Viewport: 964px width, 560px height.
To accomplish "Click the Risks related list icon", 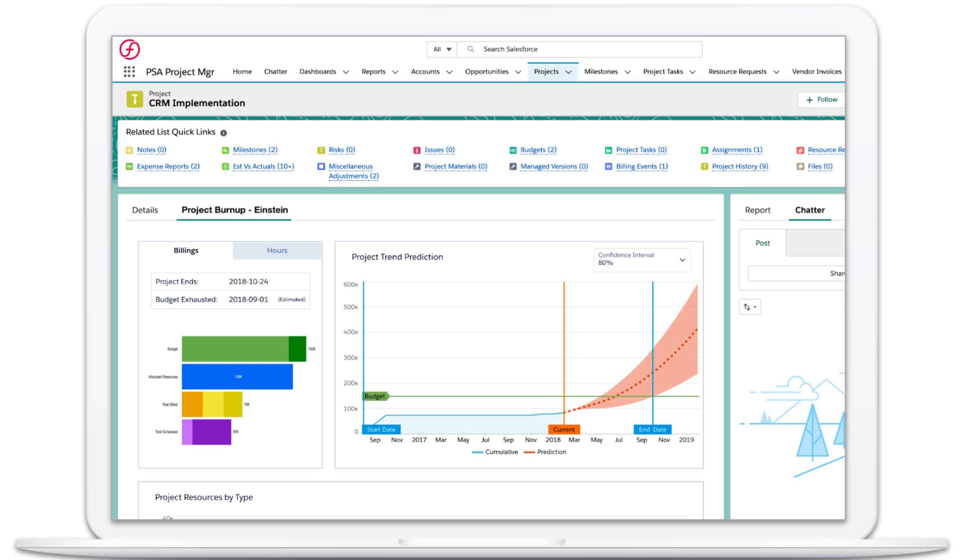I will [321, 150].
